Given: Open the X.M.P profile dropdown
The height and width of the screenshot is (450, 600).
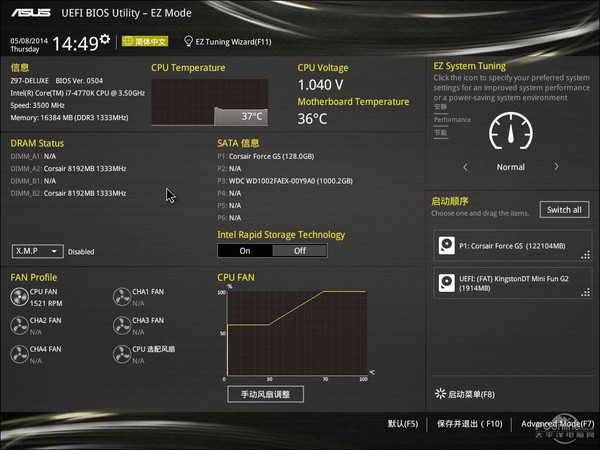Looking at the screenshot, I should click(x=37, y=251).
